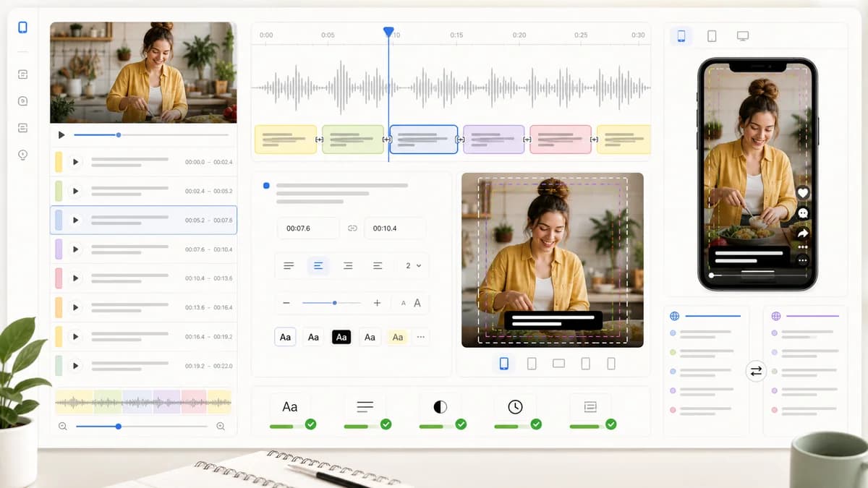Screen dimensions: 868x488
Task: Open the half-circle contrast check
Action: (440, 407)
